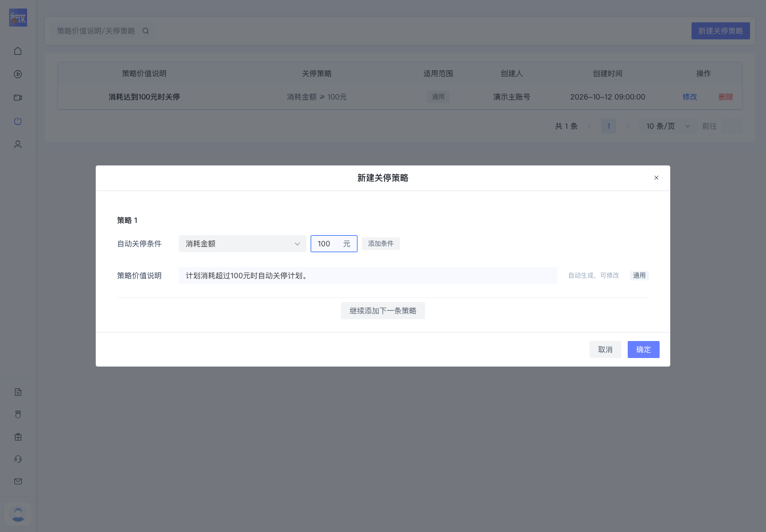Go to the next page arrow

click(x=628, y=126)
